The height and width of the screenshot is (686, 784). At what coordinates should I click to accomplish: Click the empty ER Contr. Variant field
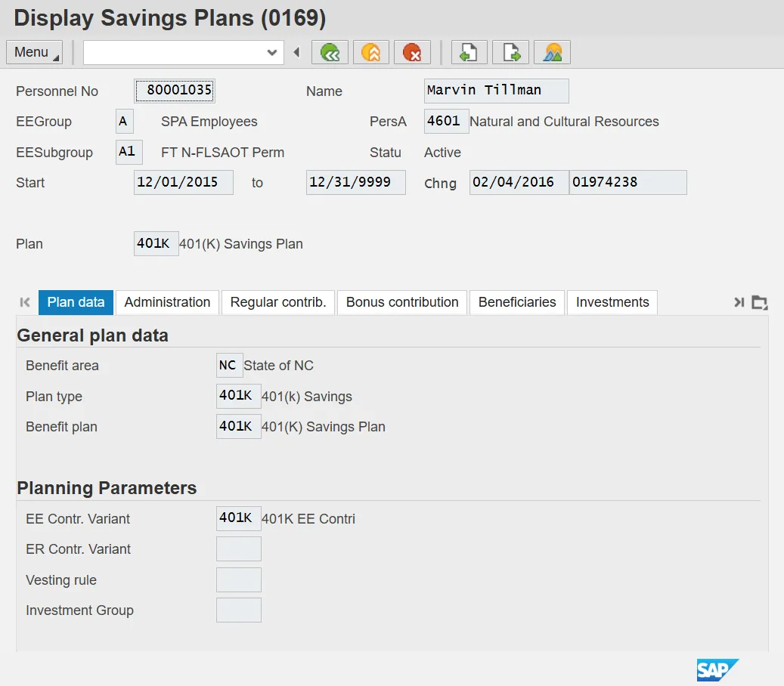click(238, 549)
